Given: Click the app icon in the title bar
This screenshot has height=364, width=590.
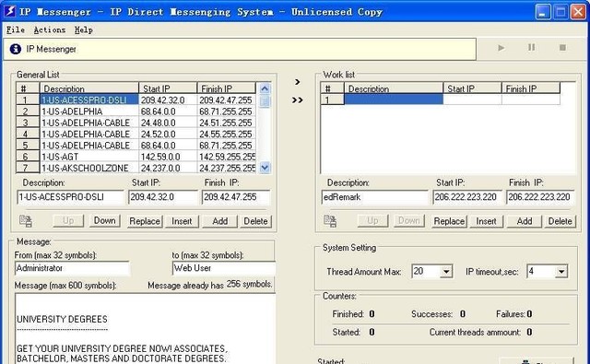Looking at the screenshot, I should [x=10, y=11].
